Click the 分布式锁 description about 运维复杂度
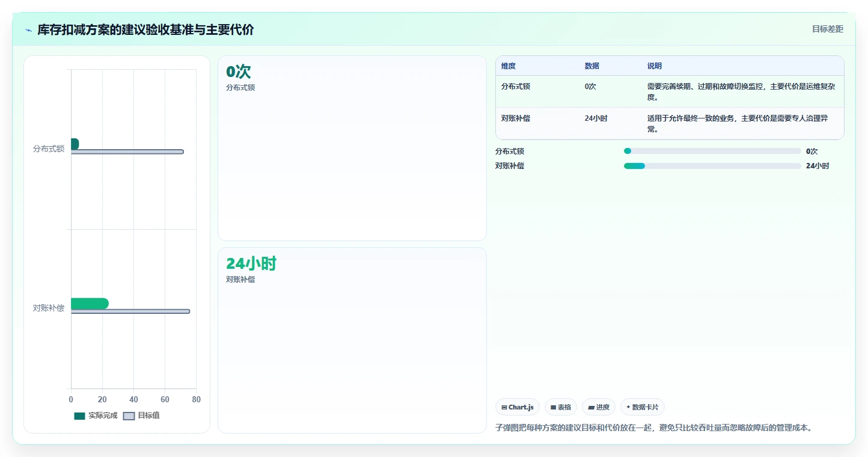This screenshot has height=457, width=868. 741,92
